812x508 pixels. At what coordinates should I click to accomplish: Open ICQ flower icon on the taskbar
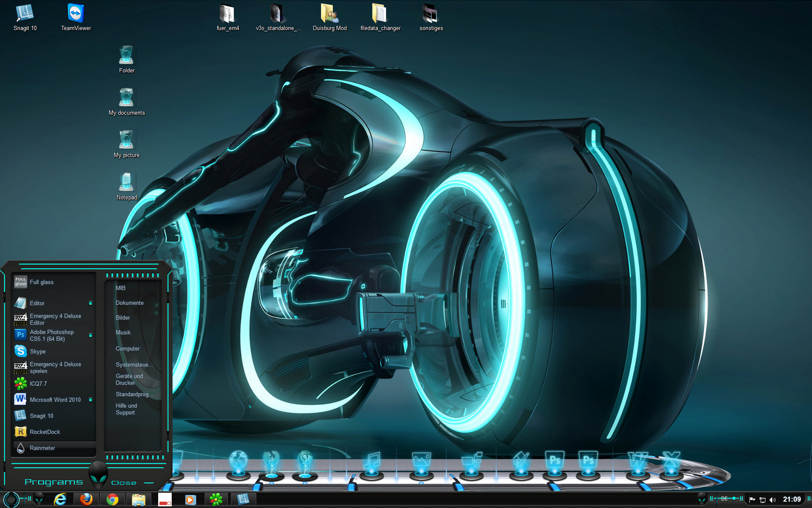(217, 500)
